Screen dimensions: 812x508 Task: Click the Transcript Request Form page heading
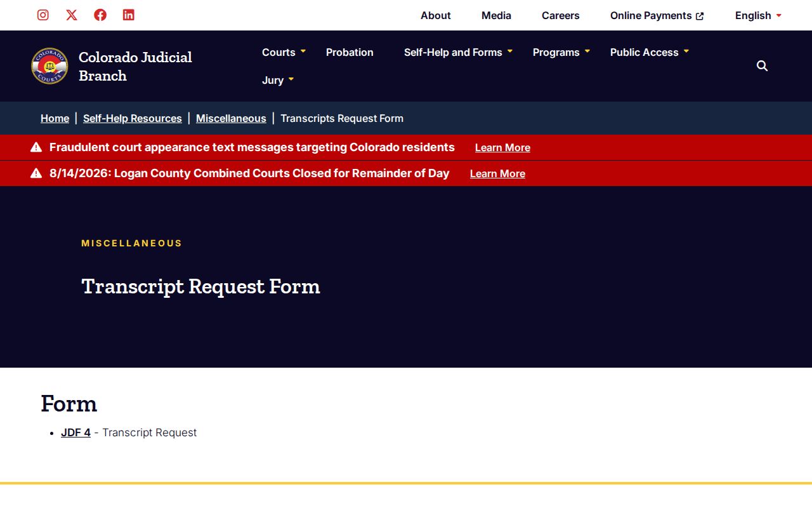pos(200,286)
